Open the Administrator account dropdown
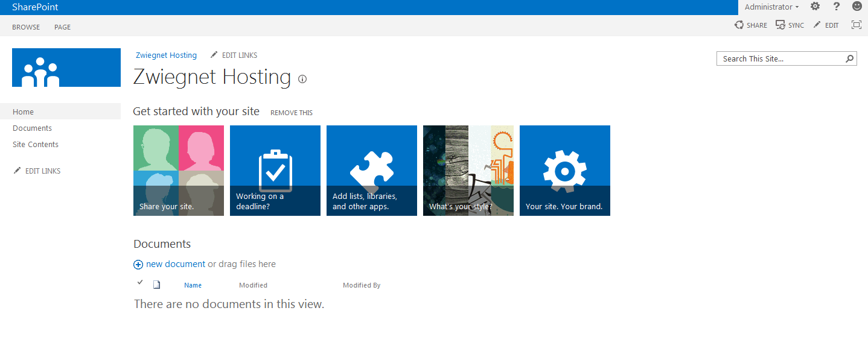 click(771, 7)
